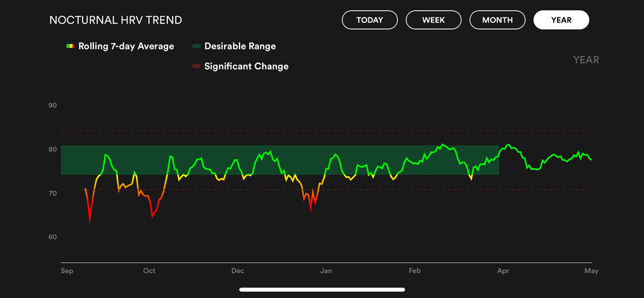Tap the Apr marker on the timeline
This screenshot has height=298, width=644.
tap(504, 271)
